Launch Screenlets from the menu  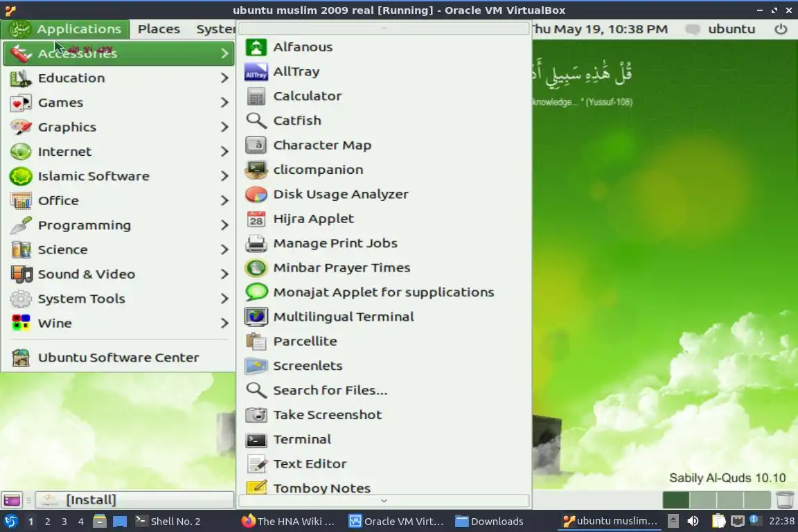[x=384, y=366]
